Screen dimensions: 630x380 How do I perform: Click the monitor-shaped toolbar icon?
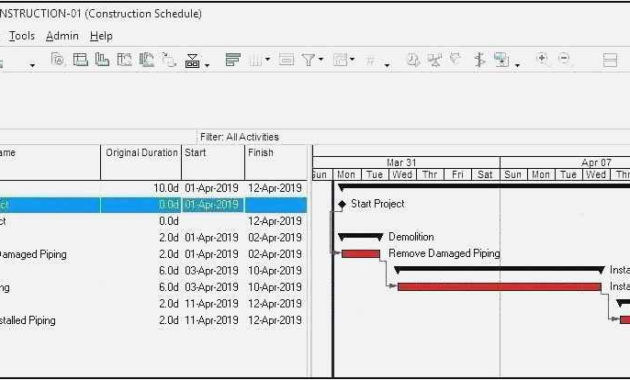pos(501,60)
